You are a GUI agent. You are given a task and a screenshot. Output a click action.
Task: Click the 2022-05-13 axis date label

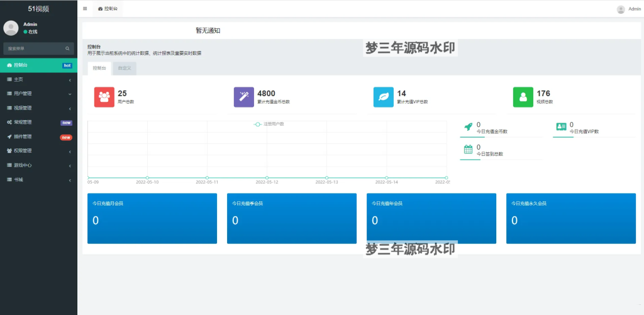[326, 182]
